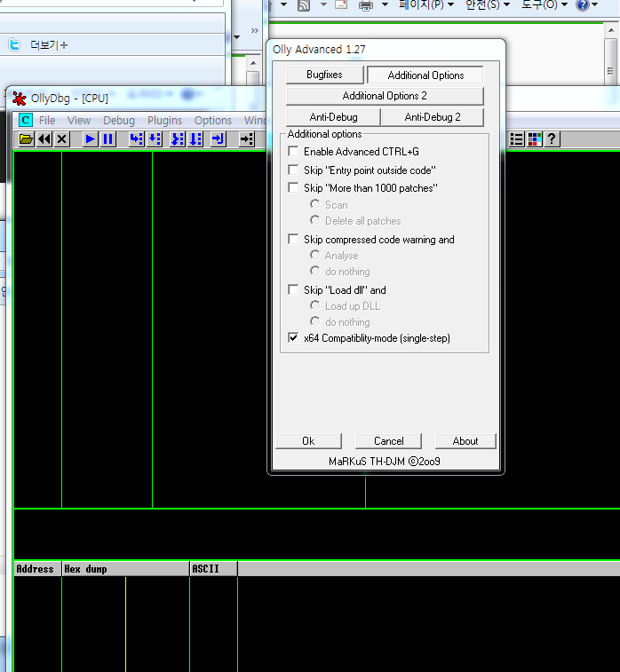Select do nothing under compressed code warning
Viewport: 620px width, 672px height.
tap(314, 271)
